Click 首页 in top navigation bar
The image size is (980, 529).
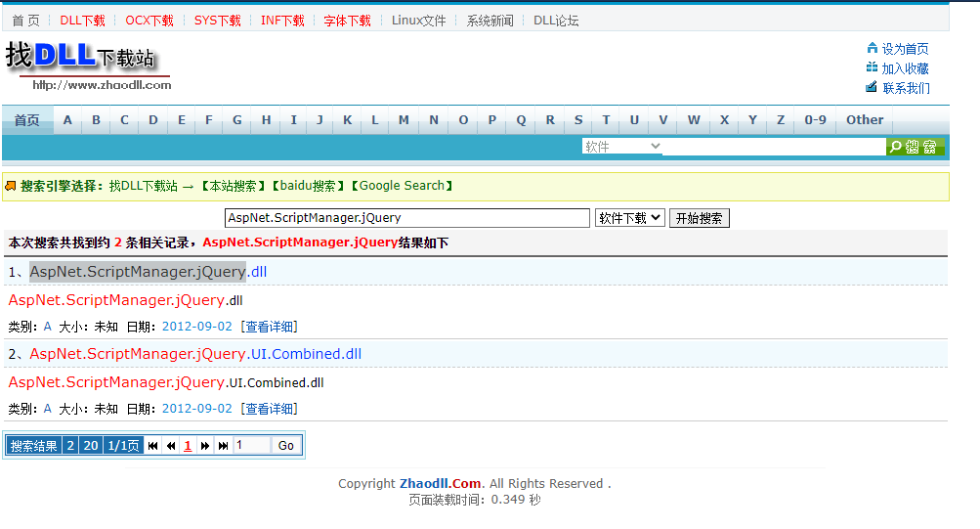[x=25, y=21]
